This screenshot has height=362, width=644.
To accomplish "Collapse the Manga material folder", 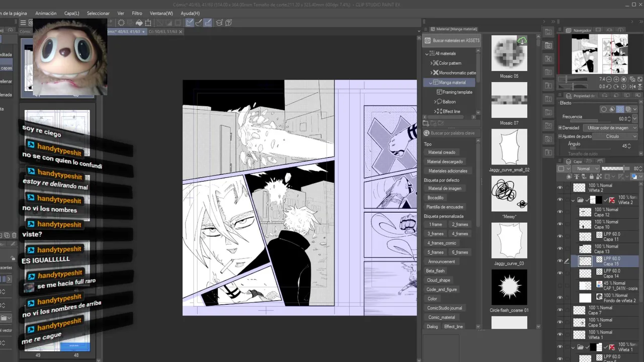I will (432, 82).
